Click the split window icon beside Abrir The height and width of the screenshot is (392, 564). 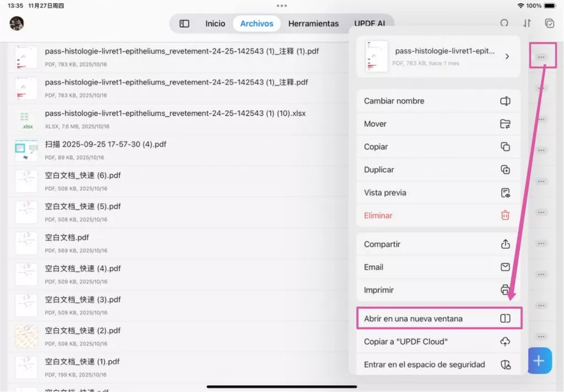click(505, 318)
